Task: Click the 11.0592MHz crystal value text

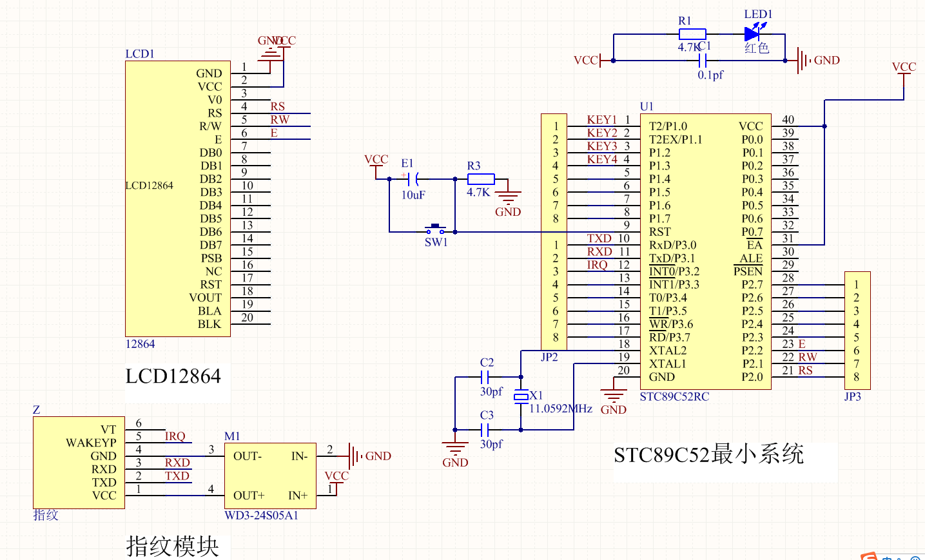Action: coord(561,409)
